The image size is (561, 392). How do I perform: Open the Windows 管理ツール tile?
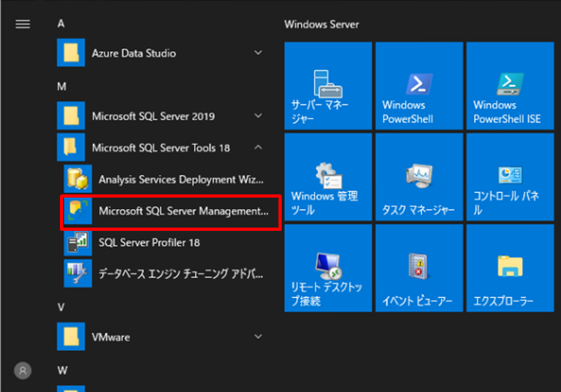(328, 177)
